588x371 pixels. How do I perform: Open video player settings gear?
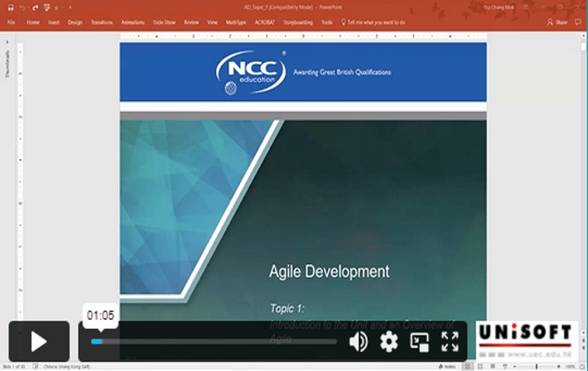pos(388,341)
